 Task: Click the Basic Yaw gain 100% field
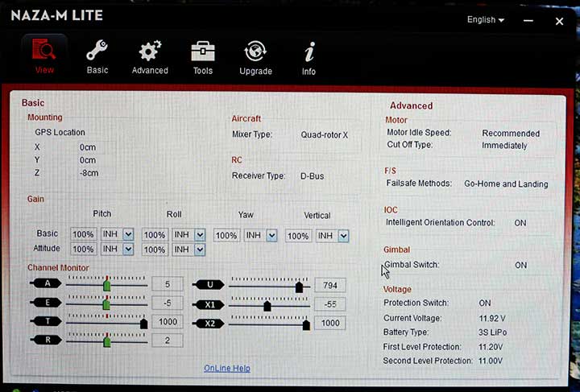(226, 236)
